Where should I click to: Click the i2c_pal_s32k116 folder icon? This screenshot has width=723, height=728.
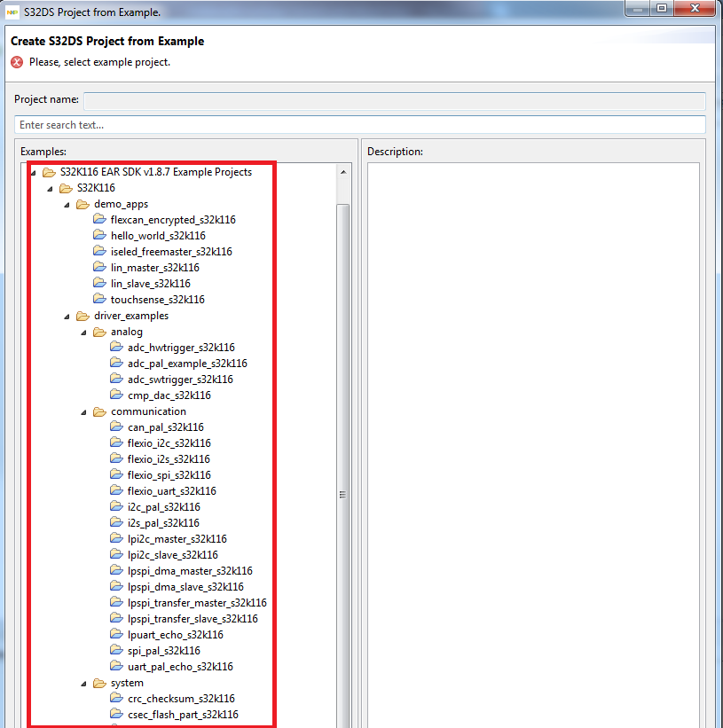(116, 506)
